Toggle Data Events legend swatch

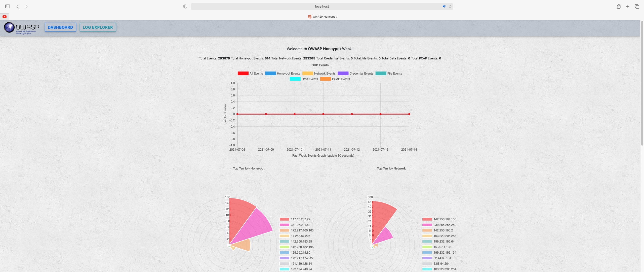click(x=295, y=79)
